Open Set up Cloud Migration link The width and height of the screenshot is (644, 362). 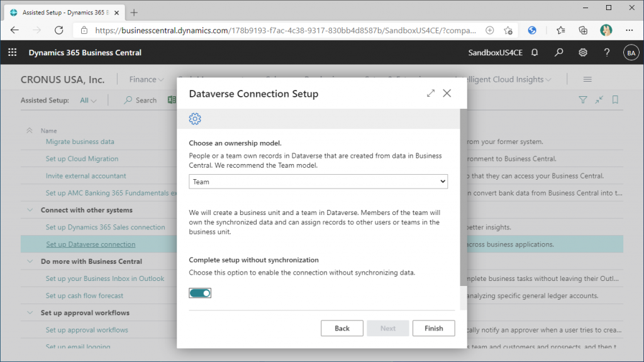[82, 158]
